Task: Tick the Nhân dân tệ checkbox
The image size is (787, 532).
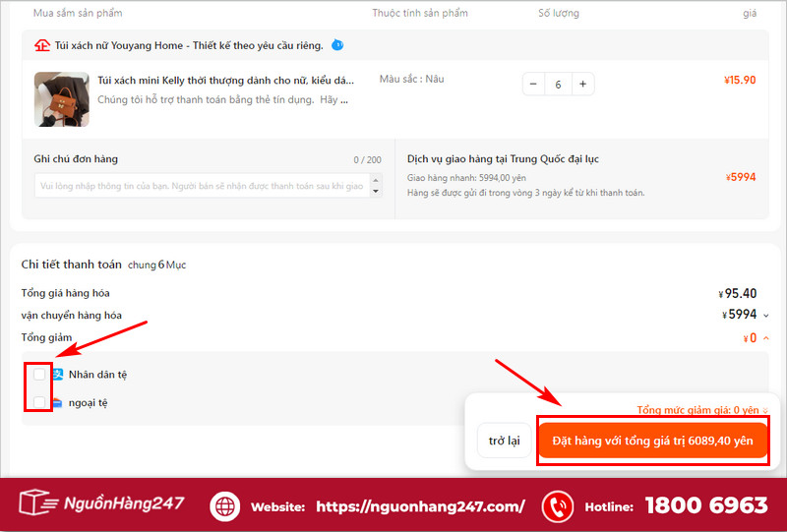Action: tap(38, 375)
